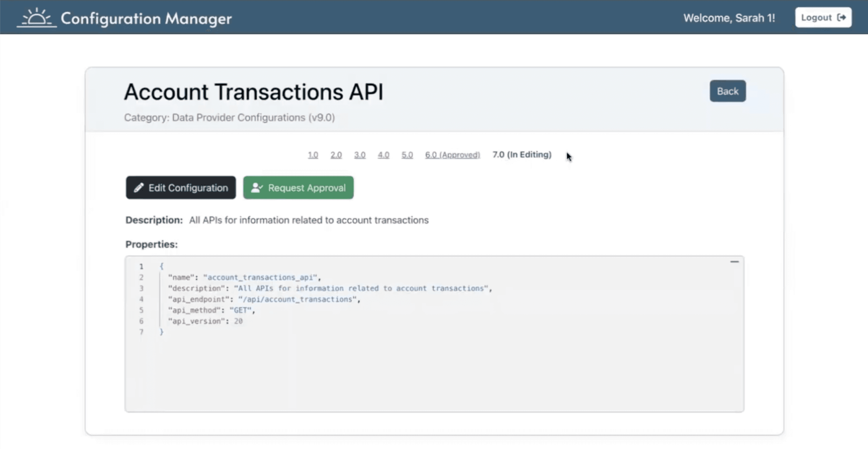Click Edit Configuration

[181, 187]
